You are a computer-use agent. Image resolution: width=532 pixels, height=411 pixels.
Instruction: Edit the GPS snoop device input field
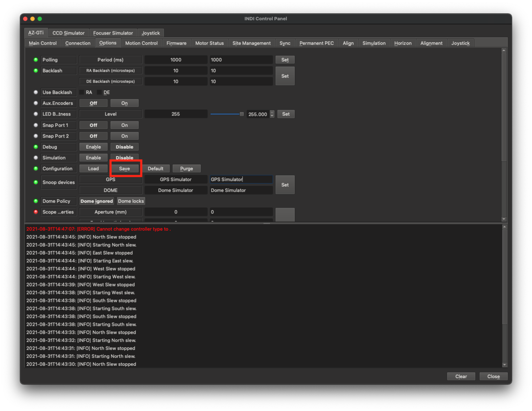[241, 179]
